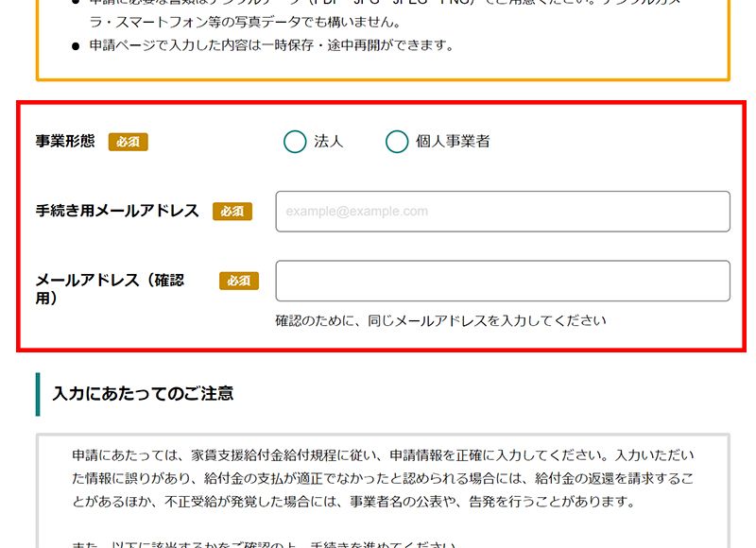Click the 個人事業者 radio circle icon

click(x=397, y=141)
